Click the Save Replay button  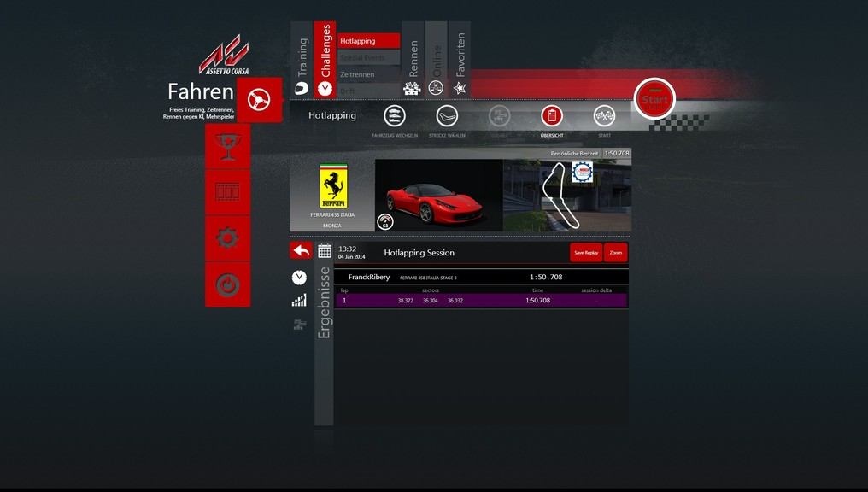tap(586, 252)
